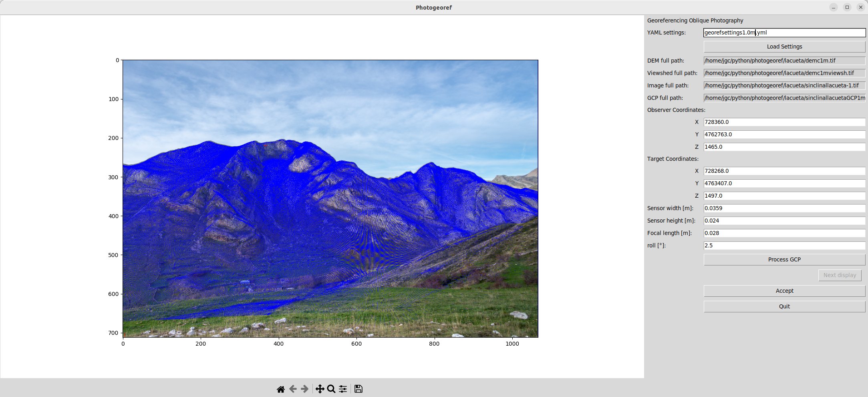Screen dimensions: 868x397
Task: Click the 'Georeferencing Oblique Photography' heading
Action: pyautogui.click(x=695, y=20)
